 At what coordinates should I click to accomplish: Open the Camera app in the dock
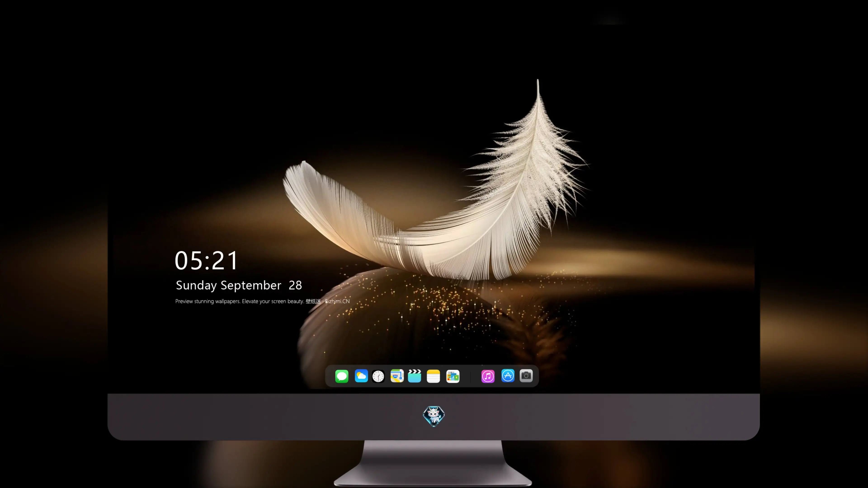[526, 375]
